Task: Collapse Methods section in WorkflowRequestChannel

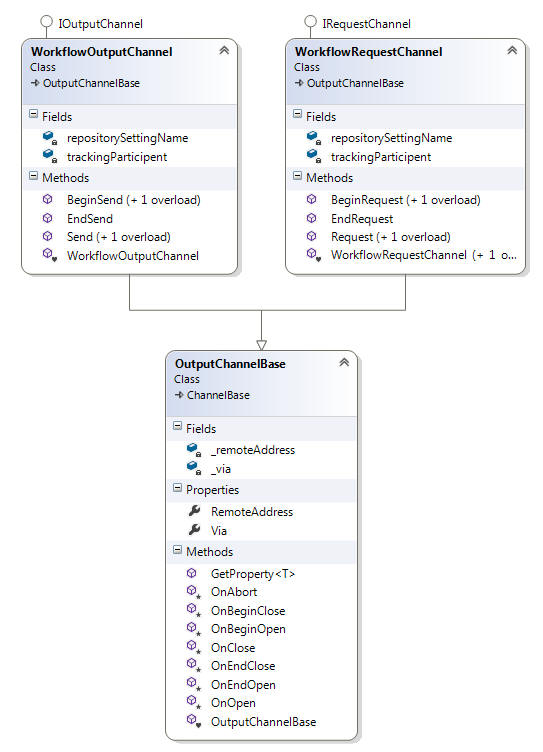Action: click(297, 176)
